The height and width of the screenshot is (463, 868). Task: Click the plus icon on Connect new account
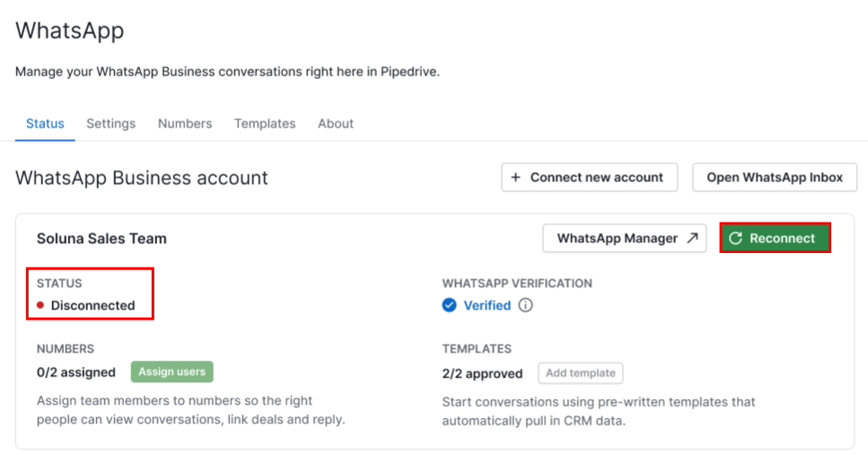click(x=515, y=177)
